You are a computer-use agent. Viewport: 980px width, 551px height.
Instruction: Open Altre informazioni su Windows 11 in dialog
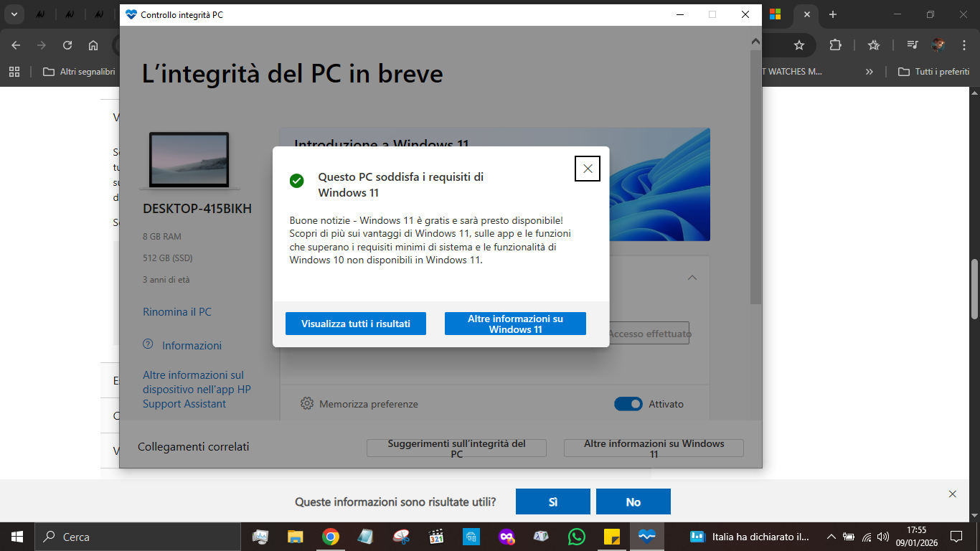pos(515,324)
